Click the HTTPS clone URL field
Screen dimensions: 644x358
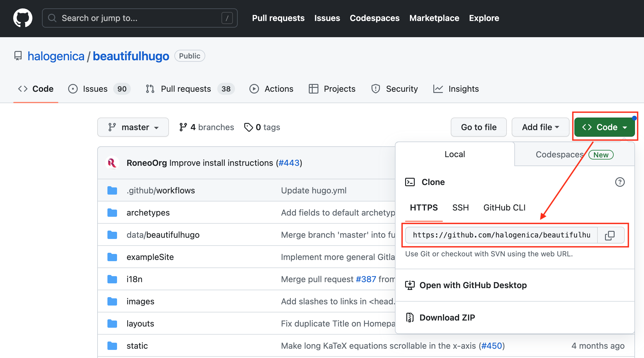click(501, 235)
